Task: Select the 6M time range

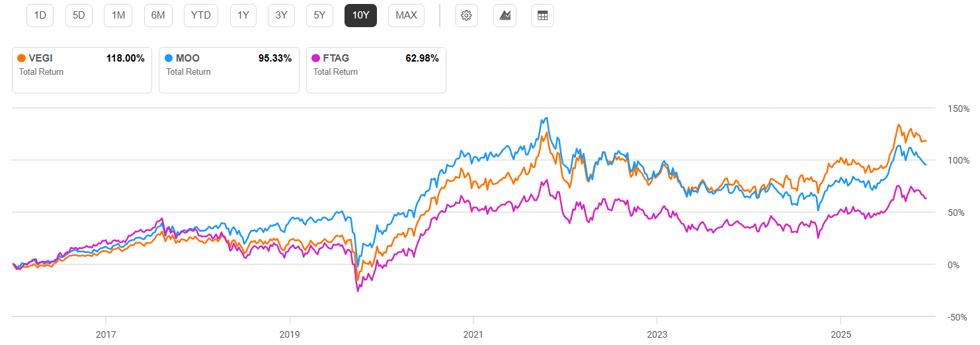Action: coord(158,15)
